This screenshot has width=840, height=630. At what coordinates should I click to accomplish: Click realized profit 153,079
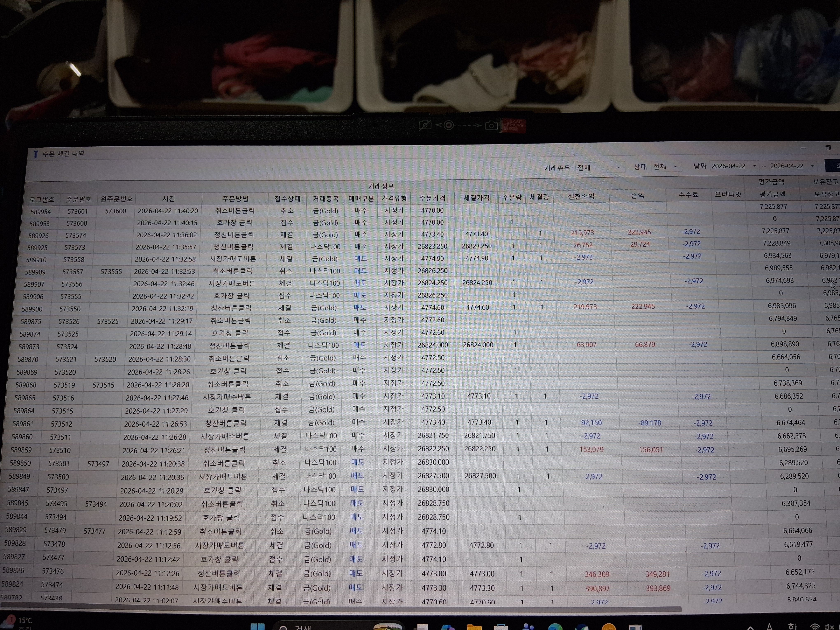pyautogui.click(x=591, y=449)
